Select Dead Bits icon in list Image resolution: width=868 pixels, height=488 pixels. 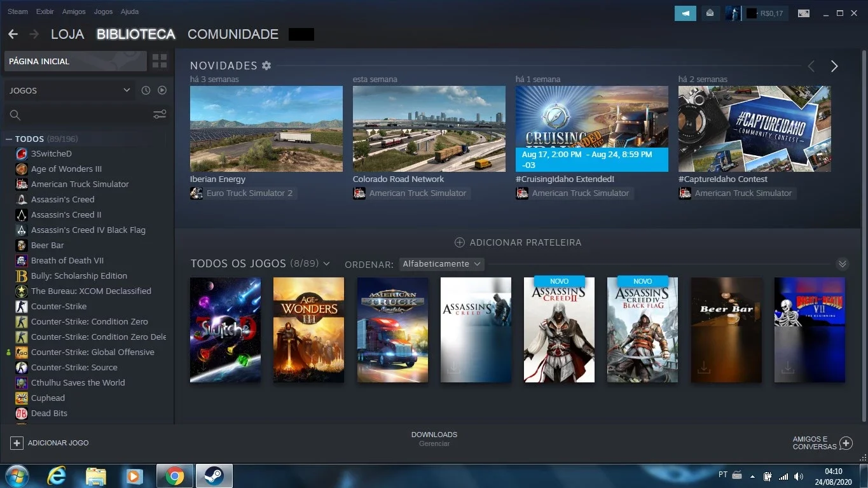tap(21, 414)
